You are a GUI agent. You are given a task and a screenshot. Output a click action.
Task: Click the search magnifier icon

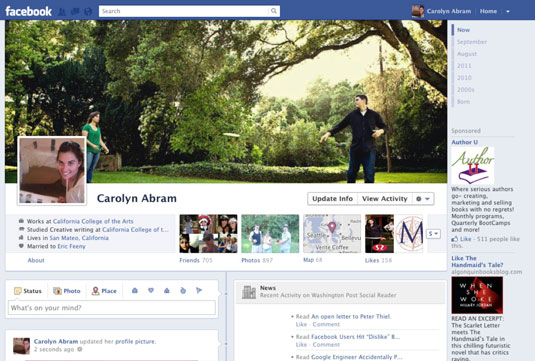click(274, 11)
